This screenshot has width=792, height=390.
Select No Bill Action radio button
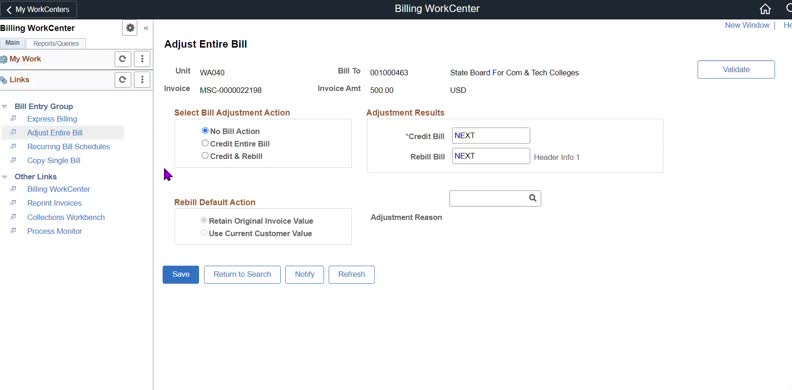[205, 131]
